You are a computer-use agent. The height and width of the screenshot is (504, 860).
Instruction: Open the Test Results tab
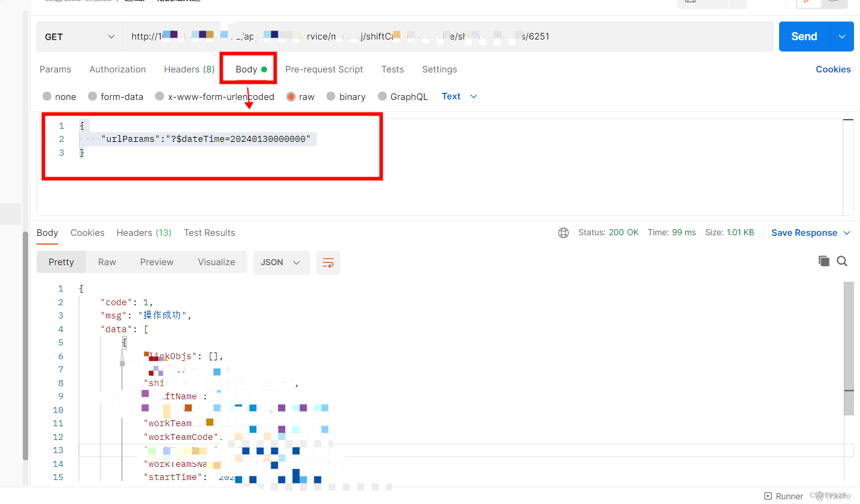coord(210,233)
